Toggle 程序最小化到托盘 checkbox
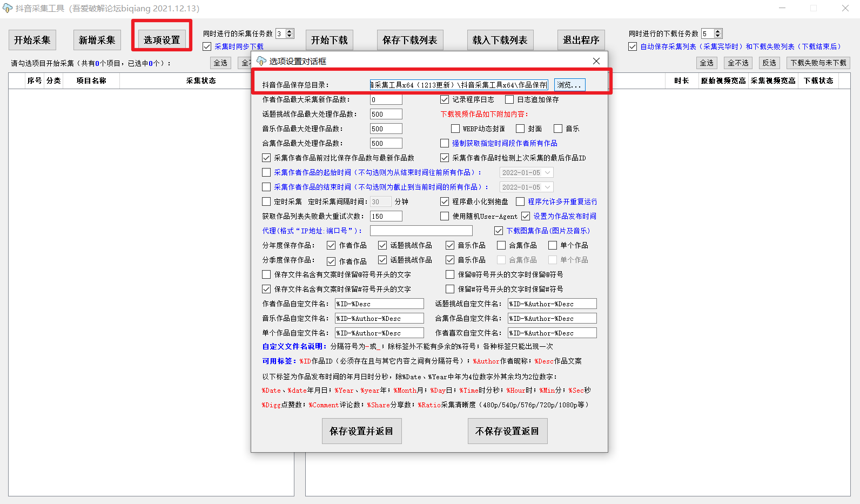This screenshot has width=860, height=504. [x=445, y=201]
